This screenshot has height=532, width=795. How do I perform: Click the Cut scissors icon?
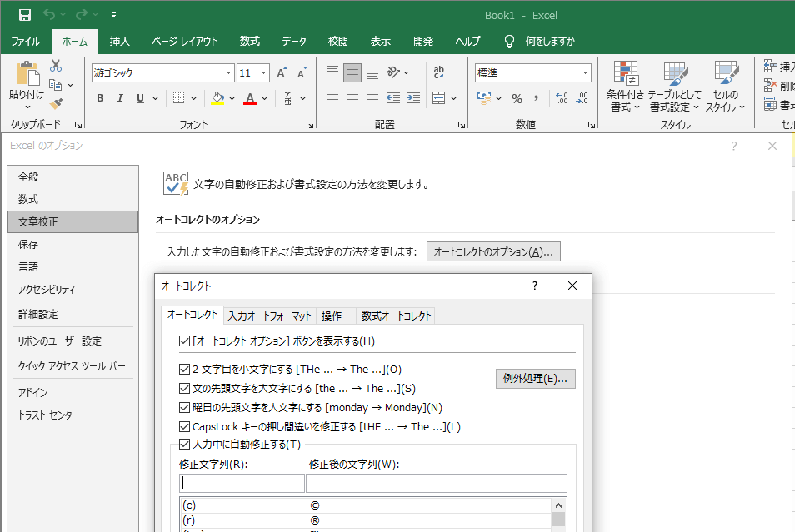pyautogui.click(x=56, y=66)
